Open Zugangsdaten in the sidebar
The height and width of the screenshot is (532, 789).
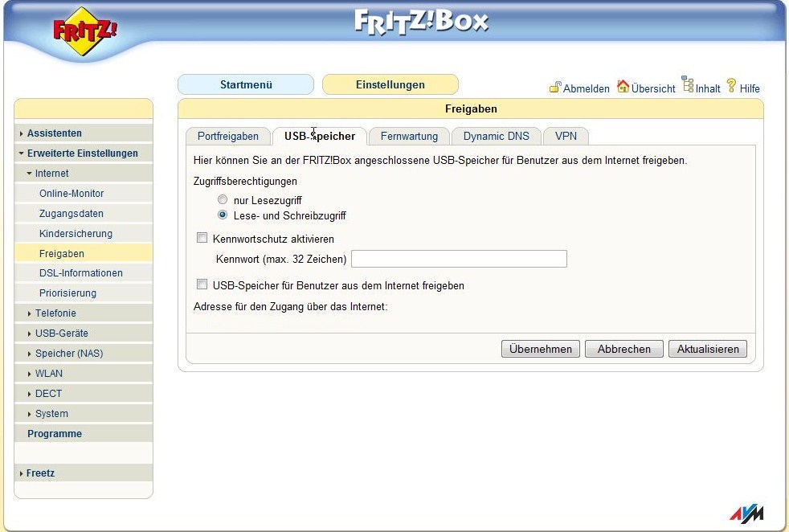[x=84, y=214]
